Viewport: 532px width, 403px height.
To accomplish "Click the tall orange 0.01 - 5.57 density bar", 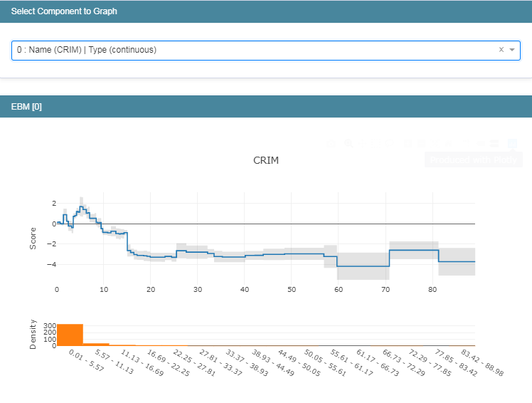I will pos(70,335).
